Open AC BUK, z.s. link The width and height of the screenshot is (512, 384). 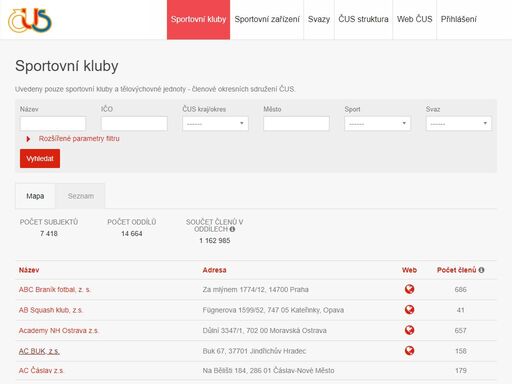[x=39, y=351]
